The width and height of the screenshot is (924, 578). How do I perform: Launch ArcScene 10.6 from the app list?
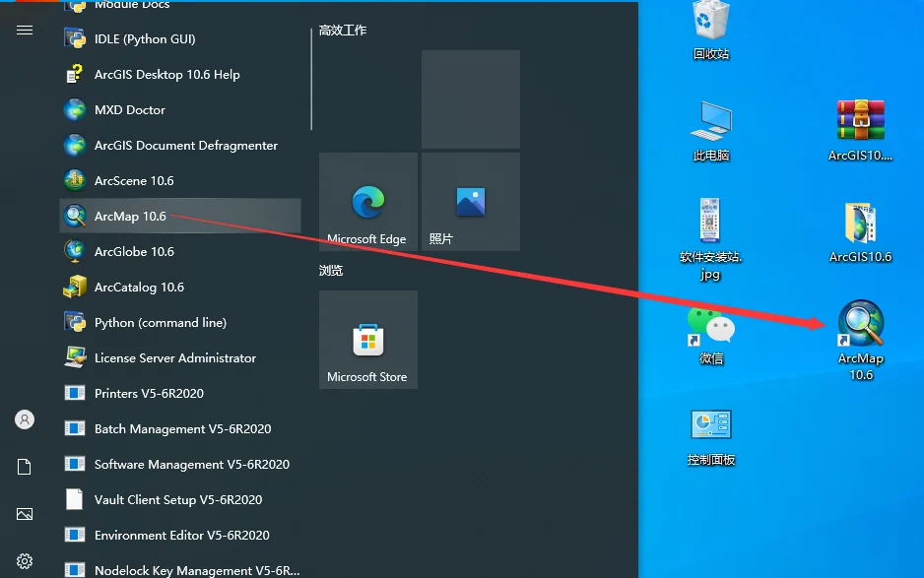point(180,180)
